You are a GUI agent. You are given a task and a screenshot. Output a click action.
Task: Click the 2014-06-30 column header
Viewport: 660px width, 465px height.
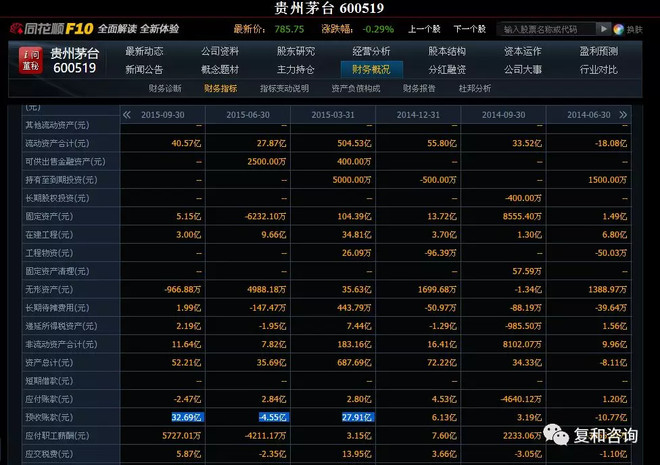pyautogui.click(x=588, y=115)
